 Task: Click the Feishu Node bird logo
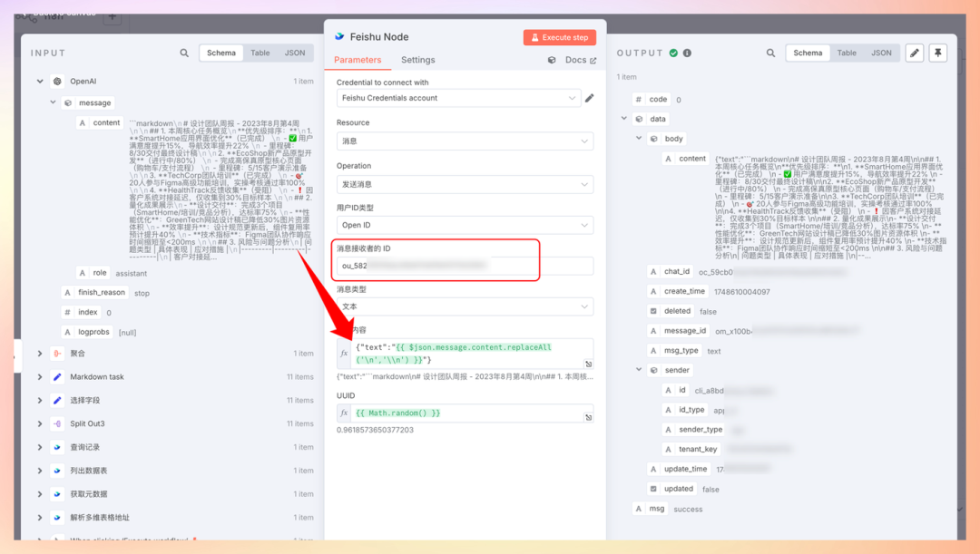pyautogui.click(x=339, y=37)
